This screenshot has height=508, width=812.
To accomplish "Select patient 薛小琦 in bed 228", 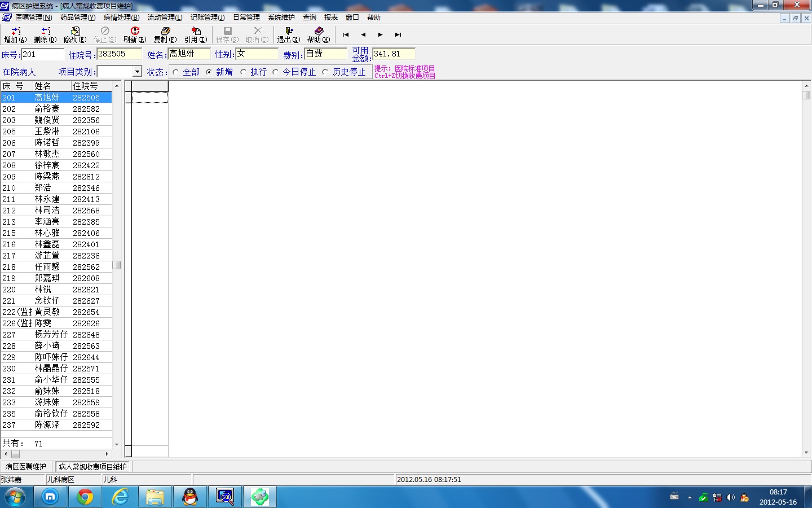I will coord(56,346).
